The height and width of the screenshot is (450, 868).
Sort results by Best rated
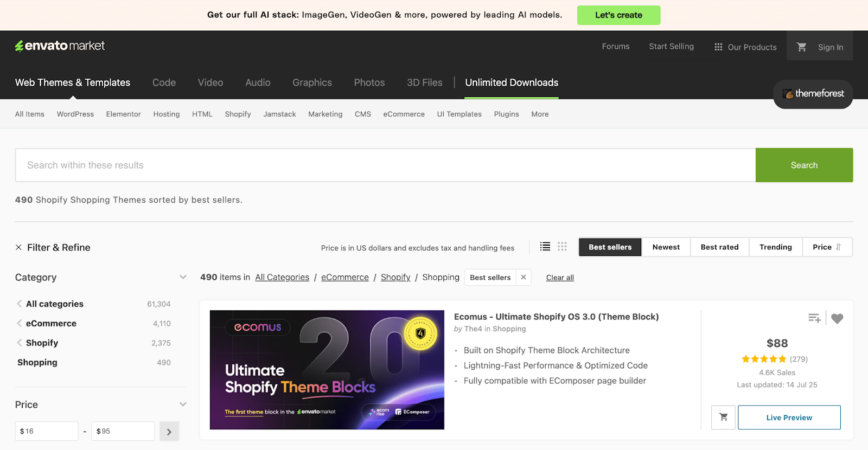[719, 247]
